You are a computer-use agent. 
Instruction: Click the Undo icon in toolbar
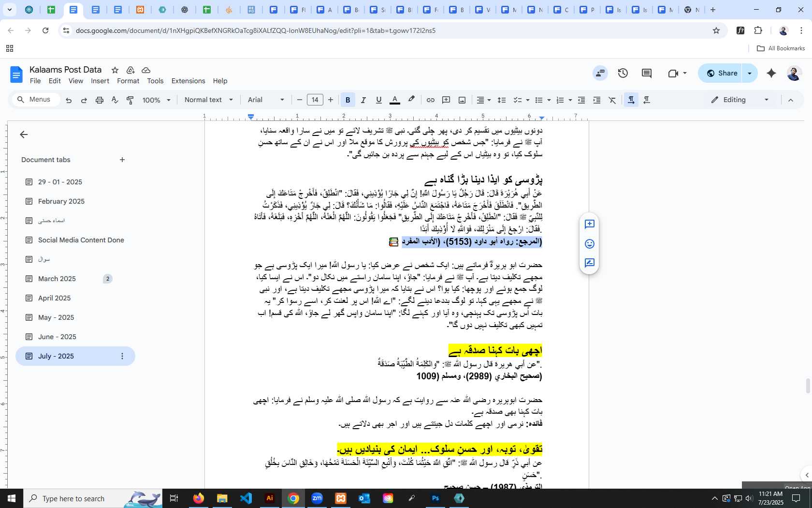(x=69, y=100)
